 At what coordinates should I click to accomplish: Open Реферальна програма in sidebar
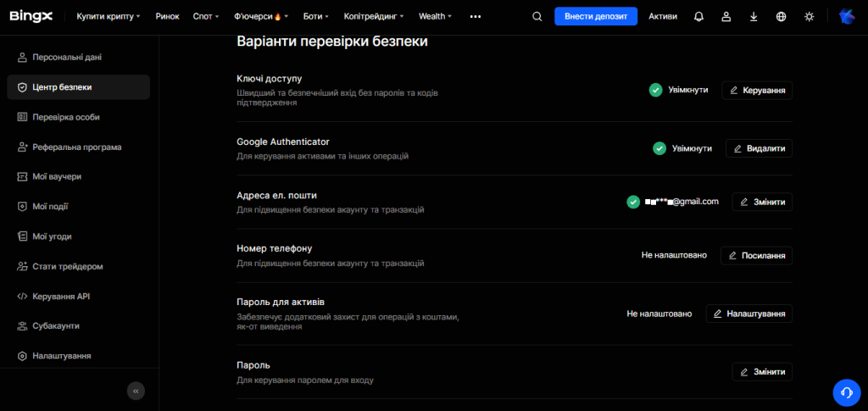[79, 147]
